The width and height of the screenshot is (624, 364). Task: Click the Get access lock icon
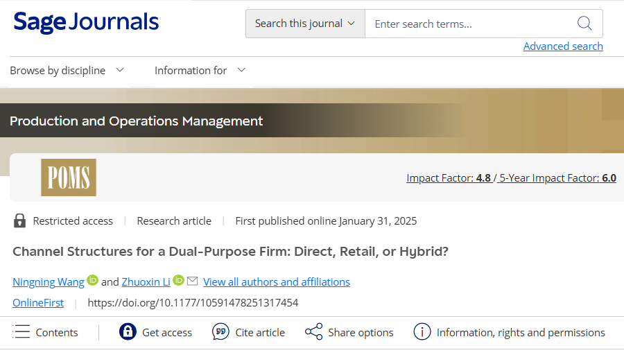point(128,332)
